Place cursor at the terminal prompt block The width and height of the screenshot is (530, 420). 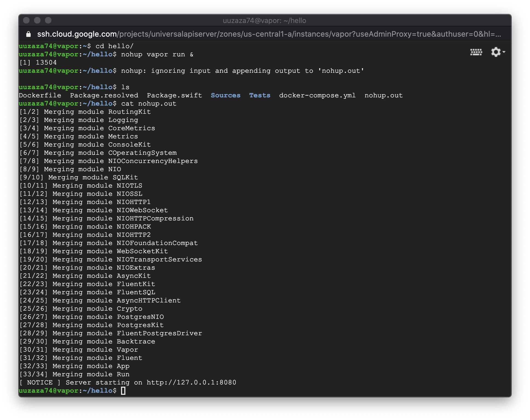[x=123, y=391]
